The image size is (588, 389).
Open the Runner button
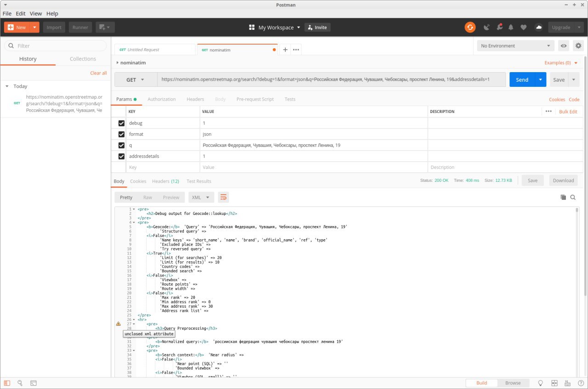[x=80, y=27]
